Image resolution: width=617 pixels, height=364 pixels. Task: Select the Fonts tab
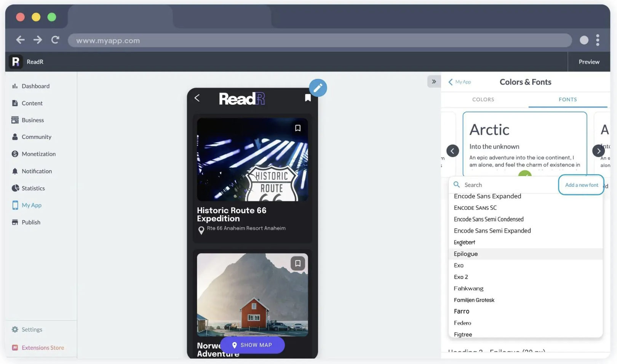click(567, 99)
